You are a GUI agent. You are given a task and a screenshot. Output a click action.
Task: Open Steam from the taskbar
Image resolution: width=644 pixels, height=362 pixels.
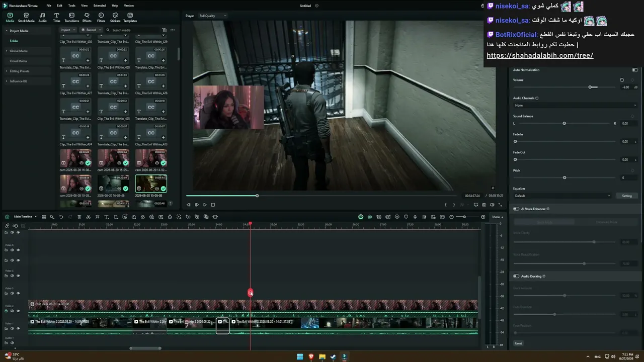(333, 357)
